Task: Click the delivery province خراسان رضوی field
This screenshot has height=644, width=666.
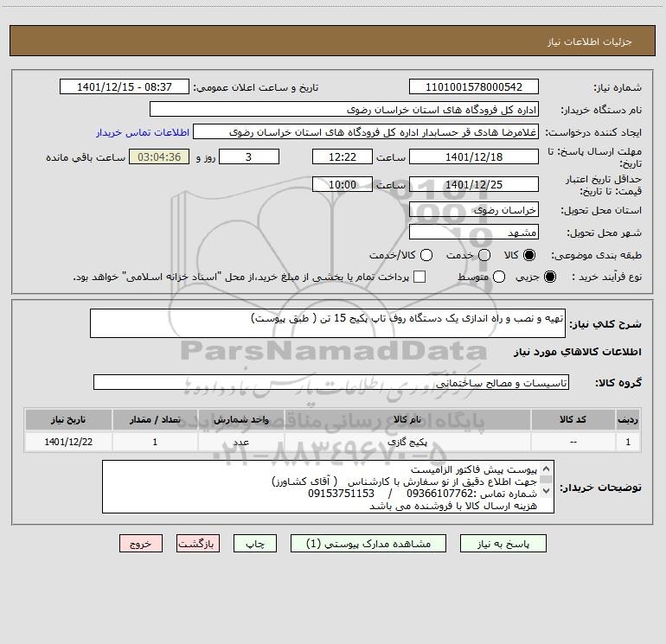Action: (474, 210)
